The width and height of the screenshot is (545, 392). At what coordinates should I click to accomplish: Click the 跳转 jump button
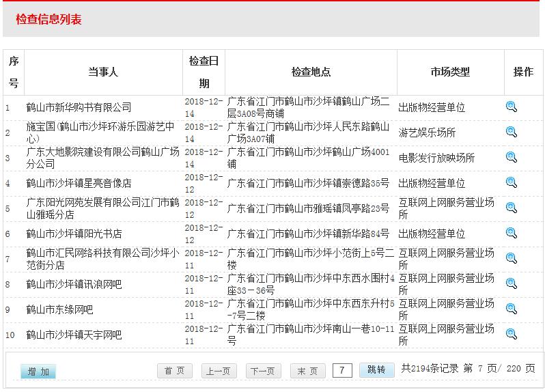376,370
